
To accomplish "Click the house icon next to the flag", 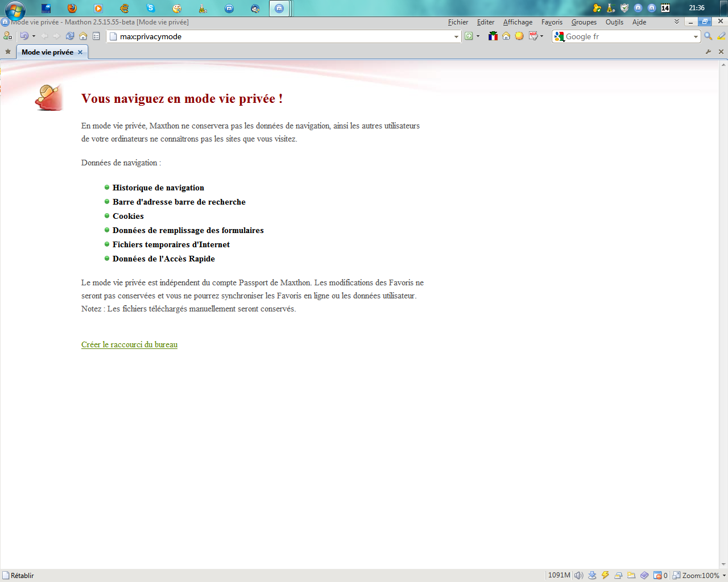I will [506, 36].
